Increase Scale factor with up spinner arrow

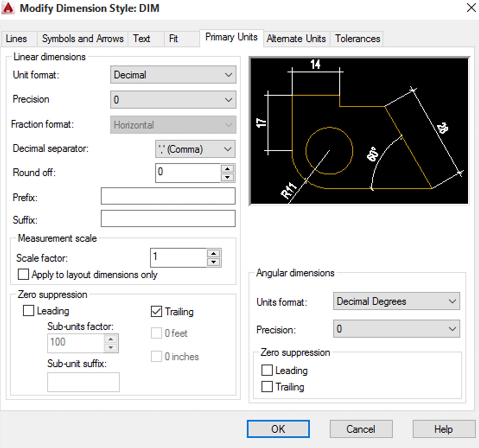click(213, 253)
